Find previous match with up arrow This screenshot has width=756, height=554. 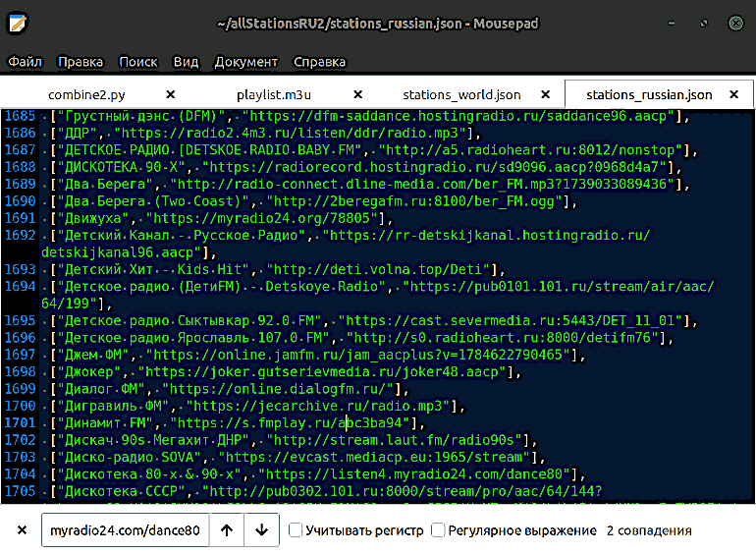pyautogui.click(x=227, y=530)
